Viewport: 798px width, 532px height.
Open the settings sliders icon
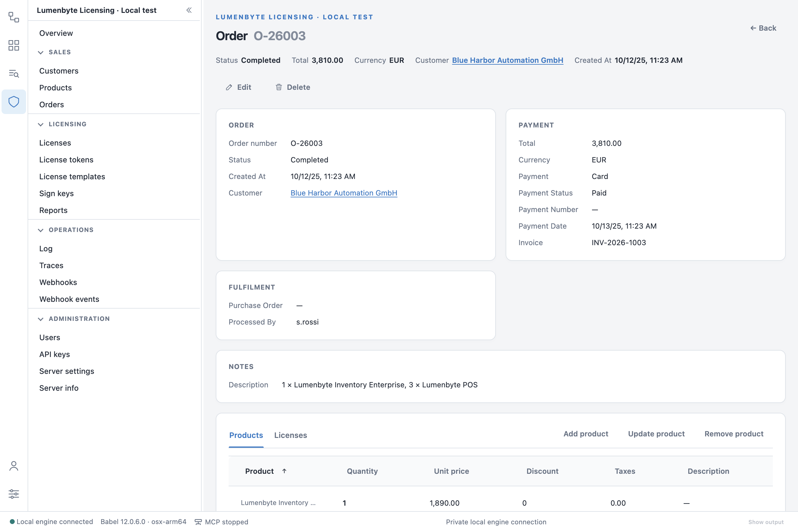[13, 494]
